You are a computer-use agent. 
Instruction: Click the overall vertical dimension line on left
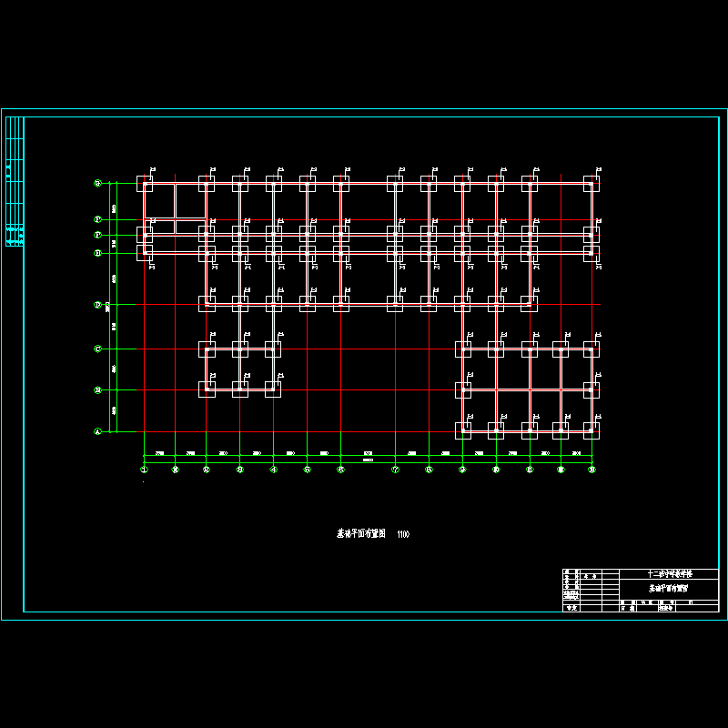click(x=110, y=308)
